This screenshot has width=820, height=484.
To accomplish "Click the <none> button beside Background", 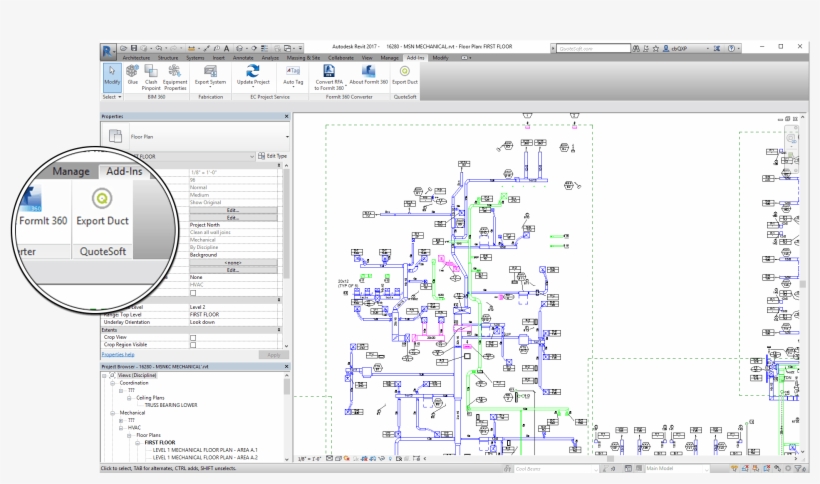I will point(233,263).
